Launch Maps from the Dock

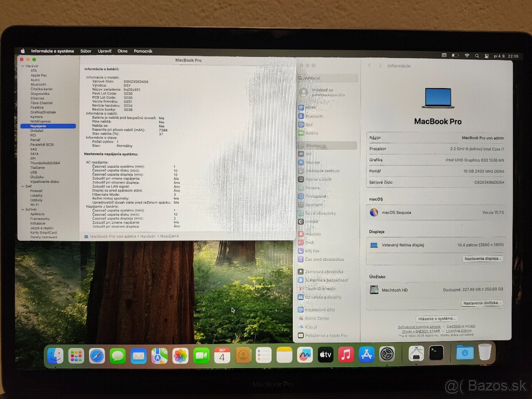click(x=160, y=356)
